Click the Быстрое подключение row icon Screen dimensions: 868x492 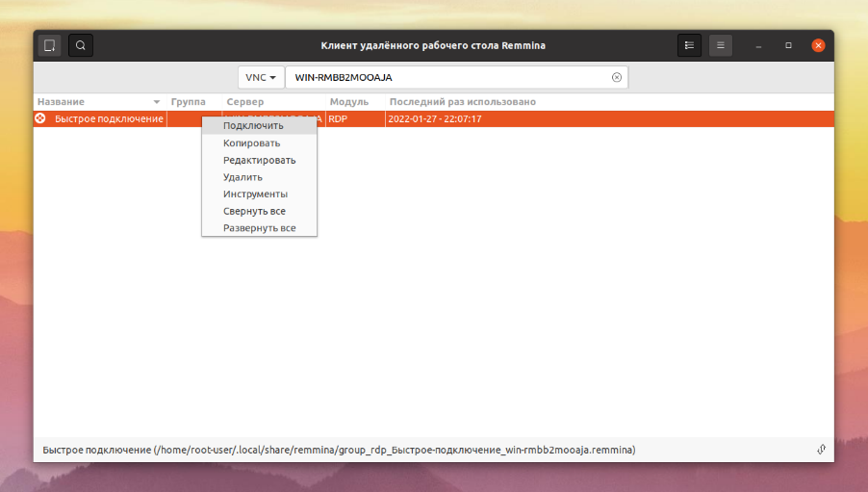pyautogui.click(x=40, y=118)
